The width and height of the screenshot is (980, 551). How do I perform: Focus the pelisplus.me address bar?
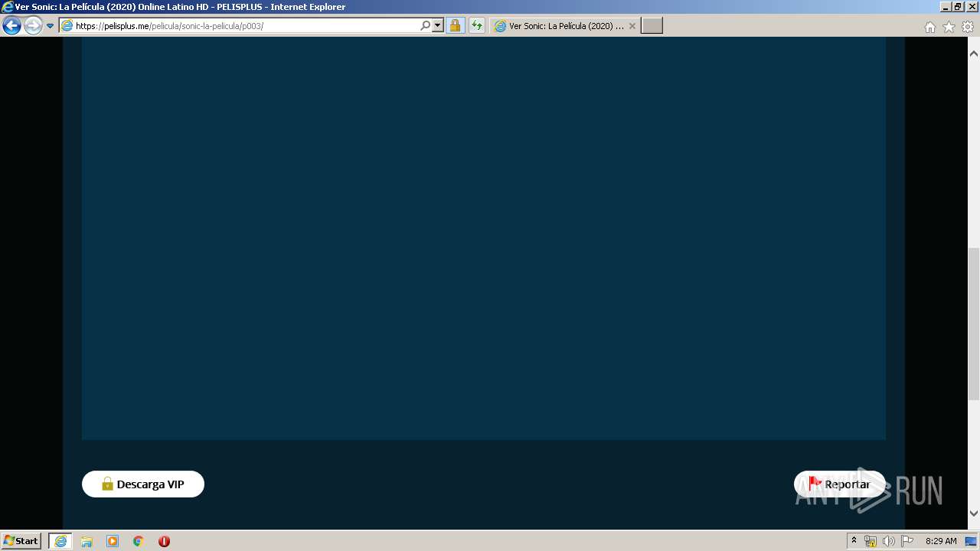[x=239, y=26]
